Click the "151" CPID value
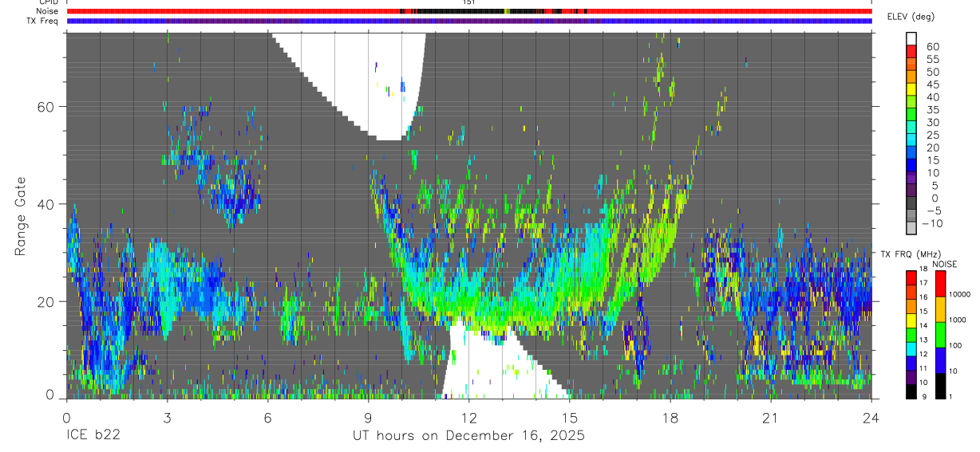Viewport: 980px width, 452px height. point(468,2)
